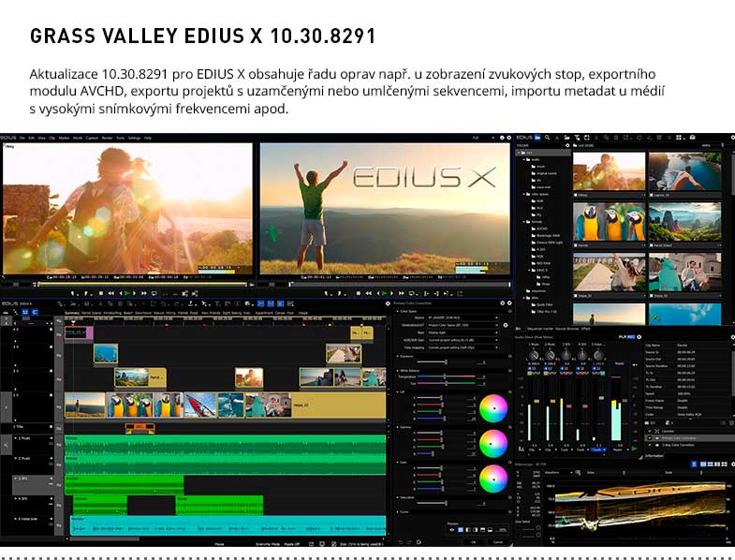Click the Set In point icon in left player
This screenshot has height=560, width=735.
tap(73, 293)
